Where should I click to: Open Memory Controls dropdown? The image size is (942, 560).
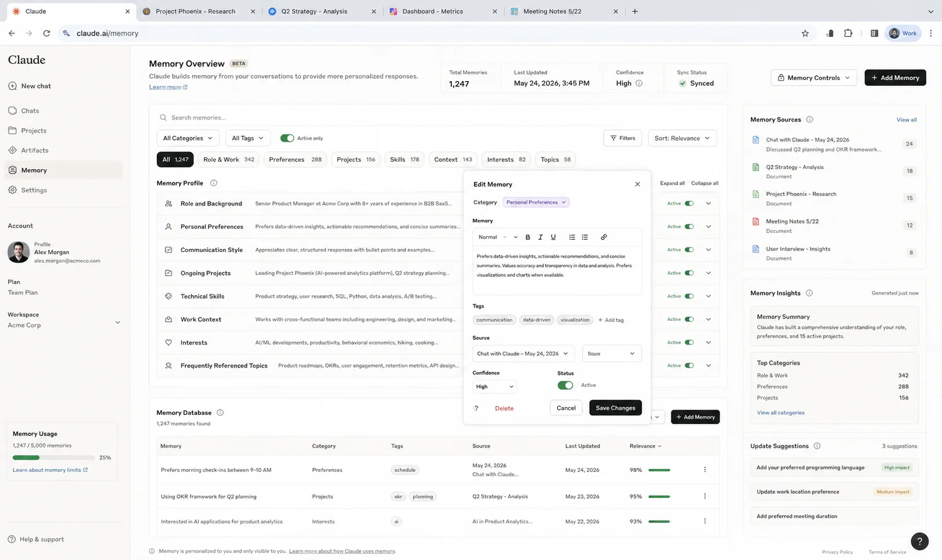click(x=813, y=78)
